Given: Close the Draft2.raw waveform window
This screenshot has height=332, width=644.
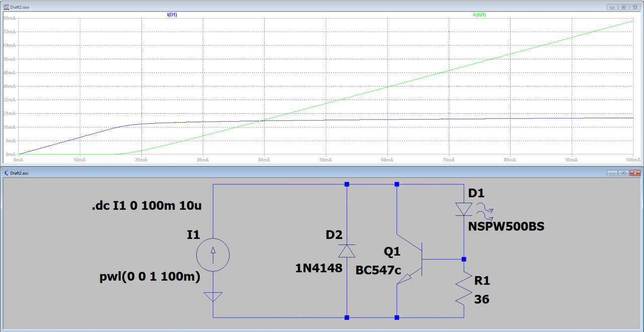Looking at the screenshot, I should (x=635, y=7).
